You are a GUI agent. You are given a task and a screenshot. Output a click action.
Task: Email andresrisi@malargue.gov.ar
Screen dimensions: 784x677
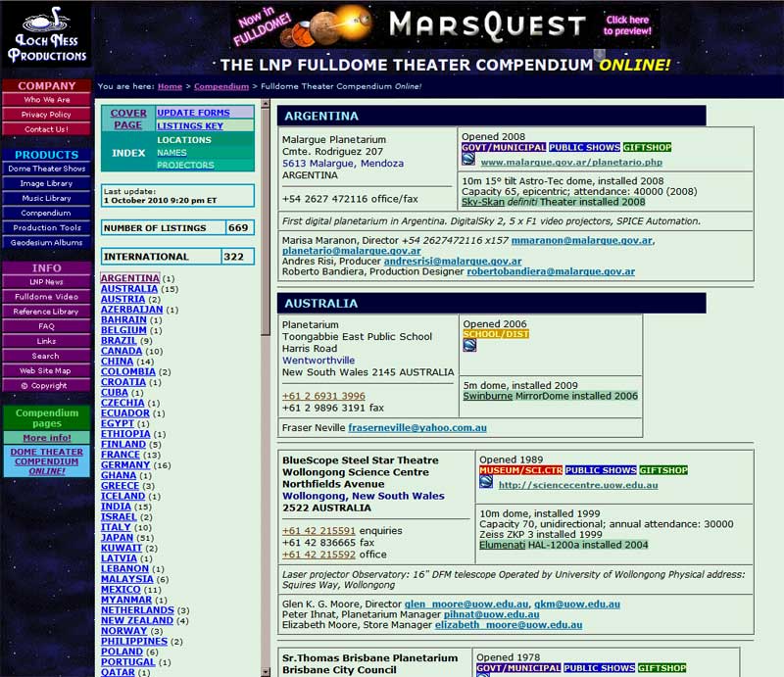tap(453, 261)
